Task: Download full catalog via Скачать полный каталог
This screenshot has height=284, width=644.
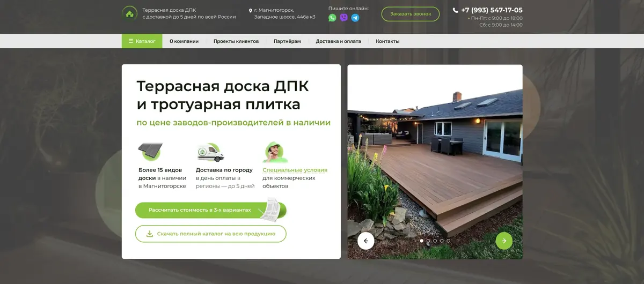Action: tap(211, 234)
